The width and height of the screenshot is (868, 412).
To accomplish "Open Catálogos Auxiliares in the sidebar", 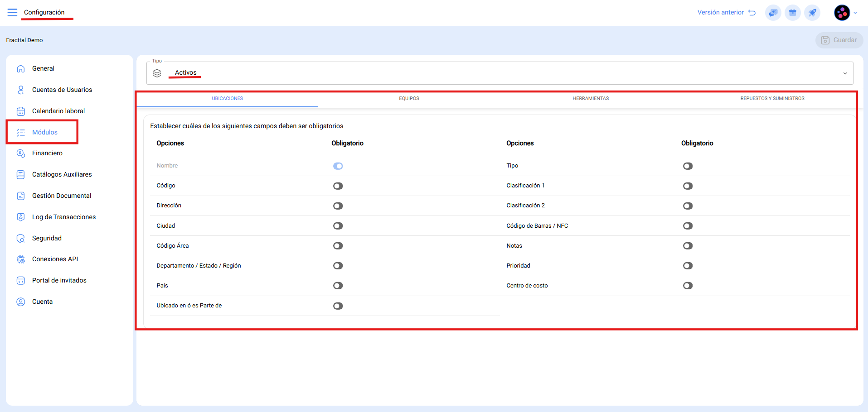I will pos(62,175).
